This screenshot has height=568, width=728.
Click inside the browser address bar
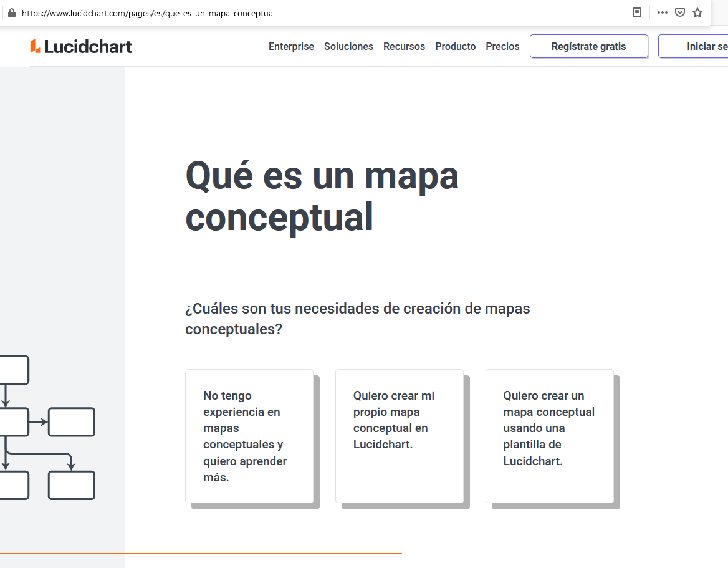[312, 12]
